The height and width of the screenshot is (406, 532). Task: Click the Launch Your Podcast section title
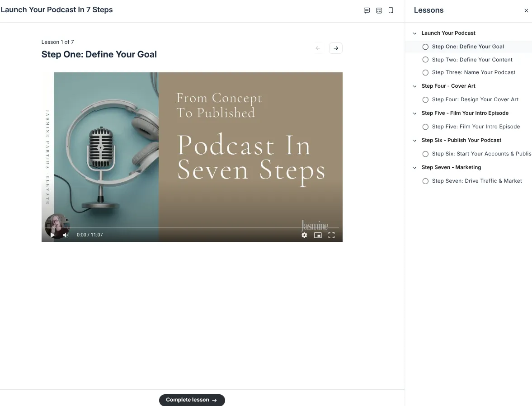click(448, 33)
